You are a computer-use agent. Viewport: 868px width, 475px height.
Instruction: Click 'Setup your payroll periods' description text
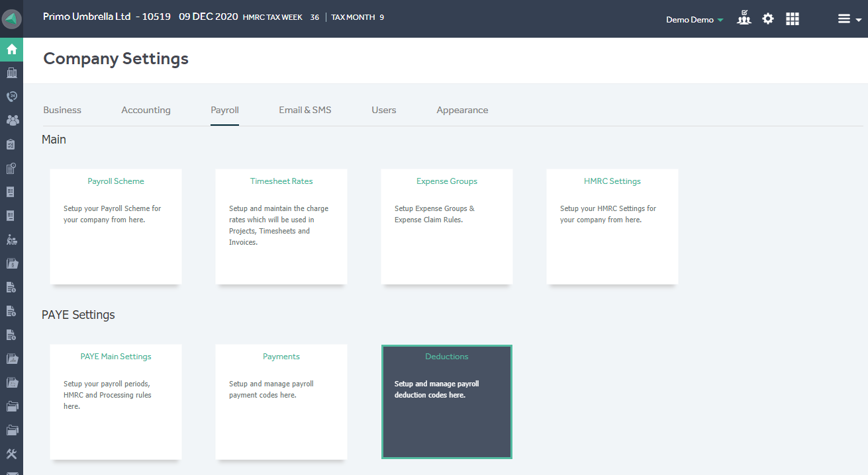tap(107, 395)
